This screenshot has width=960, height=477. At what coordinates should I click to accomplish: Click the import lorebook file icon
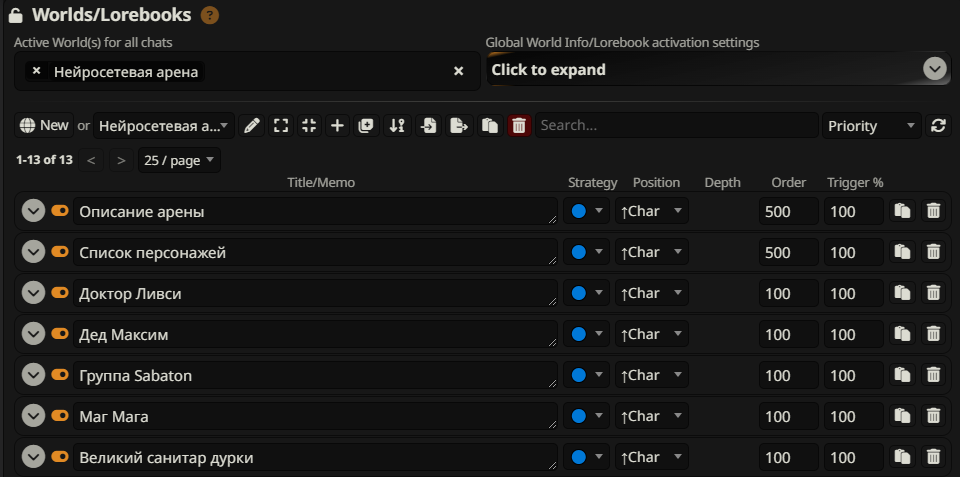(429, 126)
